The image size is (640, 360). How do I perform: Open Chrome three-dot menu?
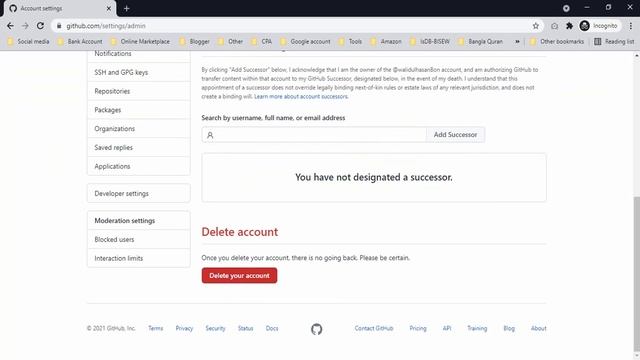point(631,26)
